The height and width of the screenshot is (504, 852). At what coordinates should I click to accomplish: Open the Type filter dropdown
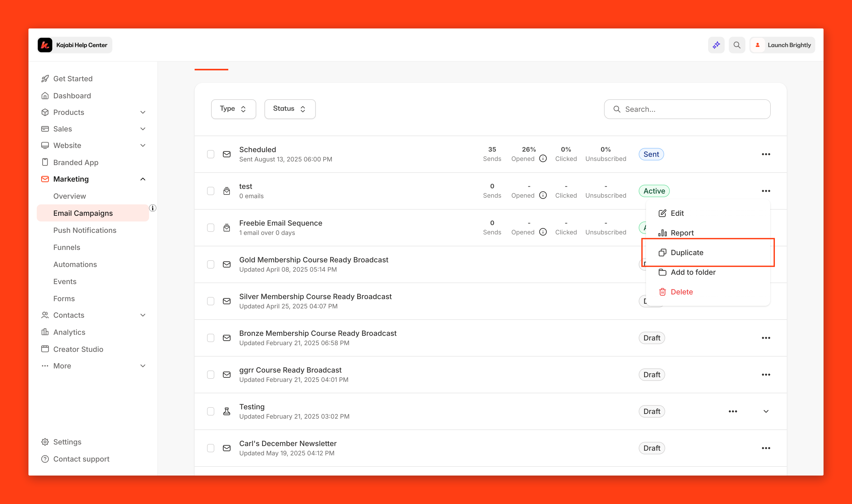point(233,109)
